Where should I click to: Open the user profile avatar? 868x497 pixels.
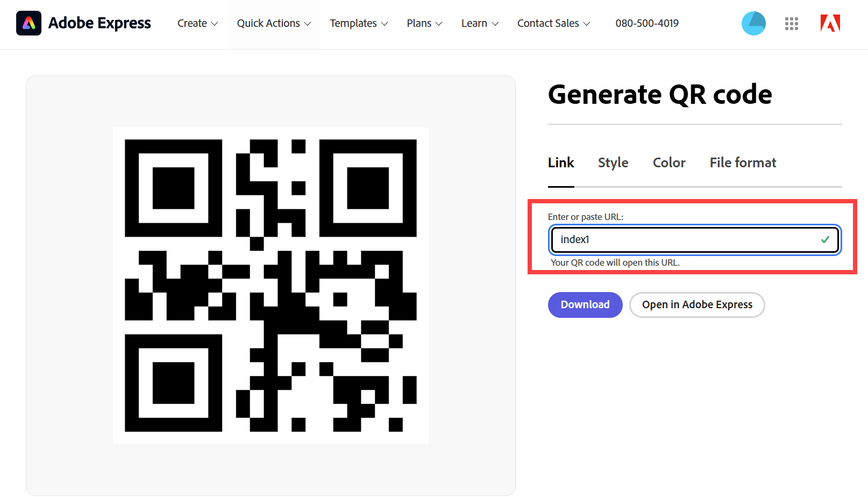[753, 23]
